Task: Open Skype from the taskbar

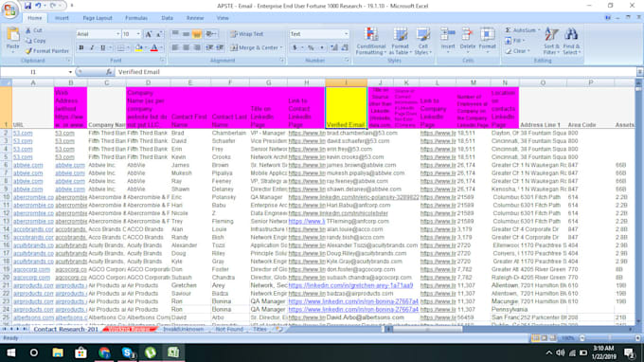Action: (128, 353)
